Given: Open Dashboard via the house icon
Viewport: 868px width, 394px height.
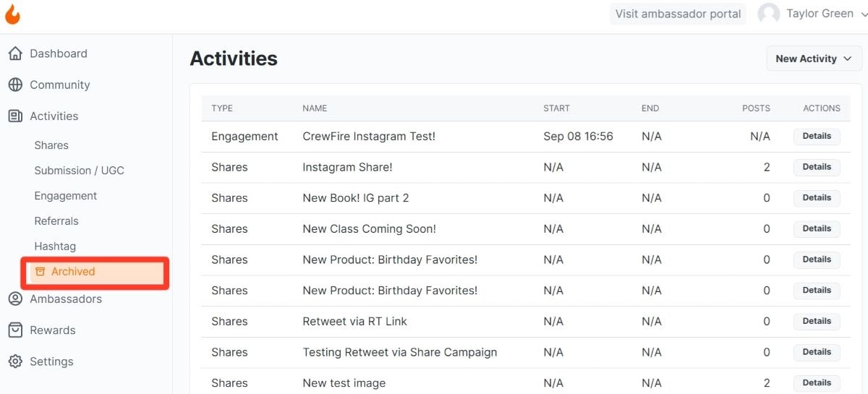Looking at the screenshot, I should pos(15,53).
